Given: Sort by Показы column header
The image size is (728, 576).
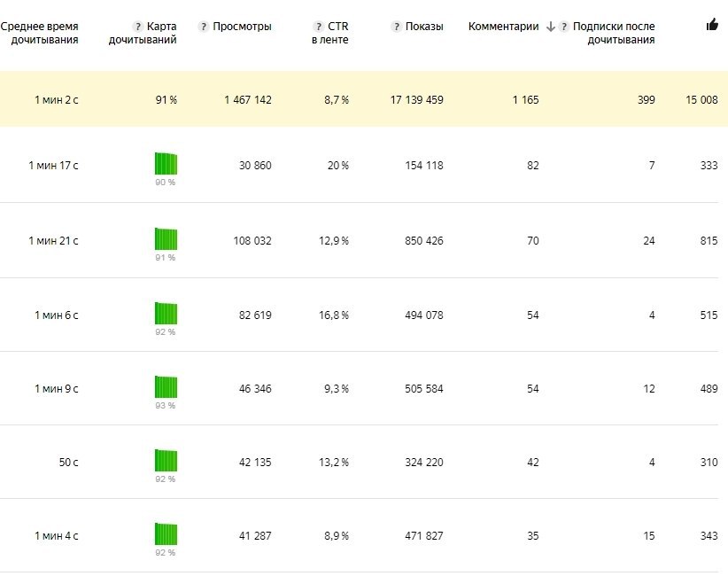Looking at the screenshot, I should [424, 27].
